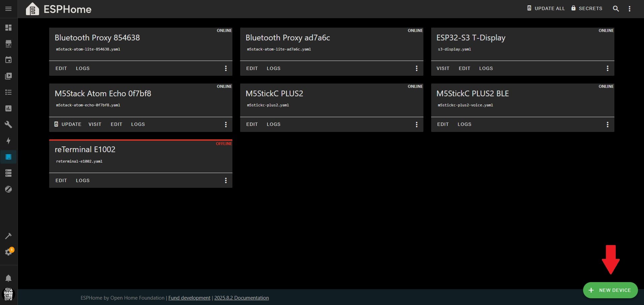This screenshot has height=305, width=644.
Task: Update the M5Stack Atom Echo firmware
Action: [x=68, y=124]
